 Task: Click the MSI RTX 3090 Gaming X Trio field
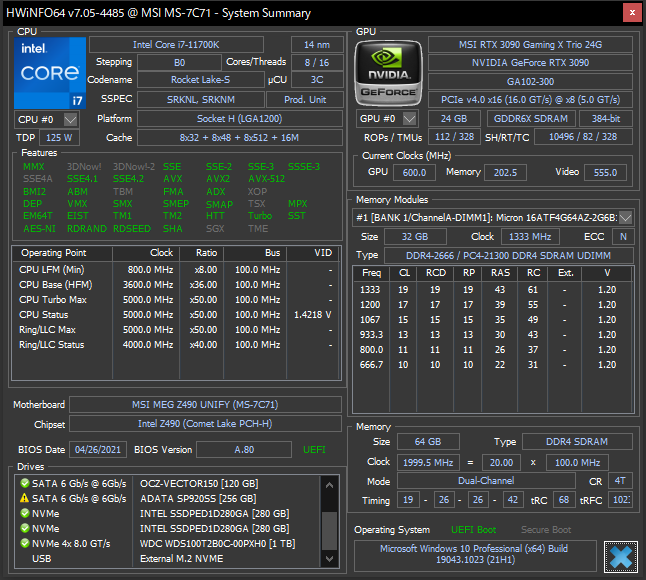530,45
